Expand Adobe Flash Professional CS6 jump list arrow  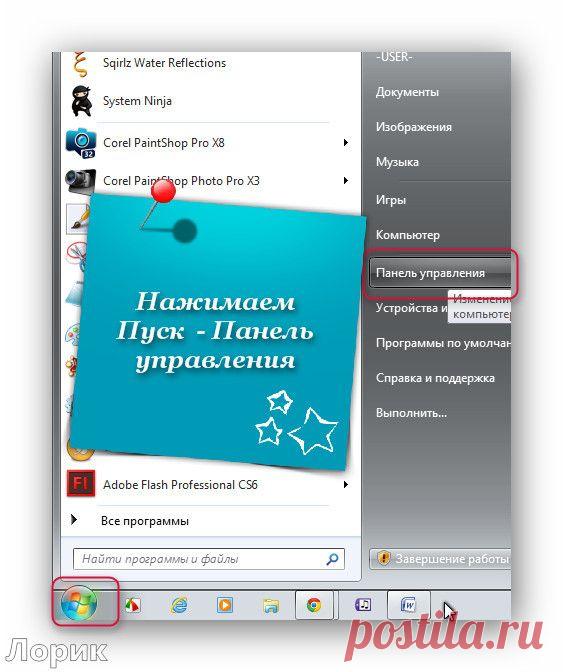click(x=346, y=485)
